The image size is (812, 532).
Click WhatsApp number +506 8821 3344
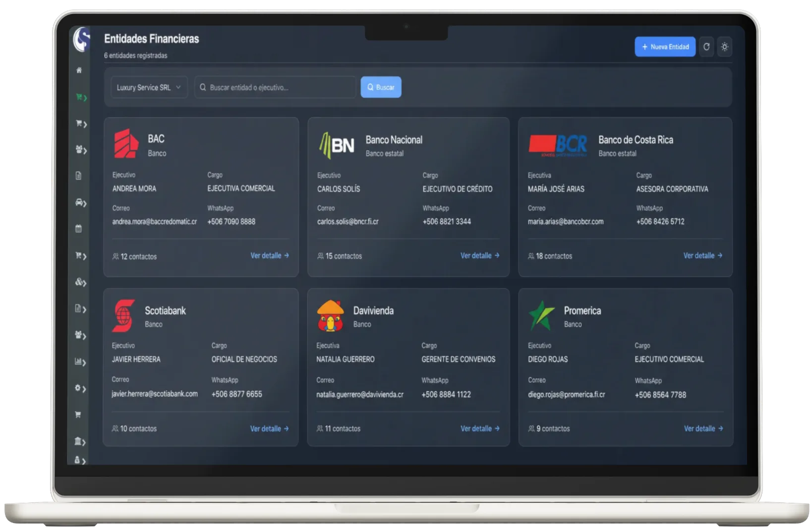(x=447, y=222)
